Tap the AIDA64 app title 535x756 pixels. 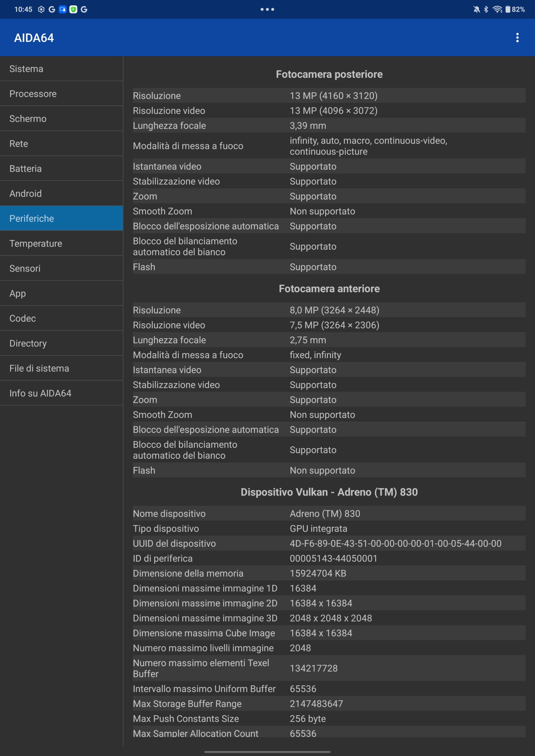tap(34, 38)
